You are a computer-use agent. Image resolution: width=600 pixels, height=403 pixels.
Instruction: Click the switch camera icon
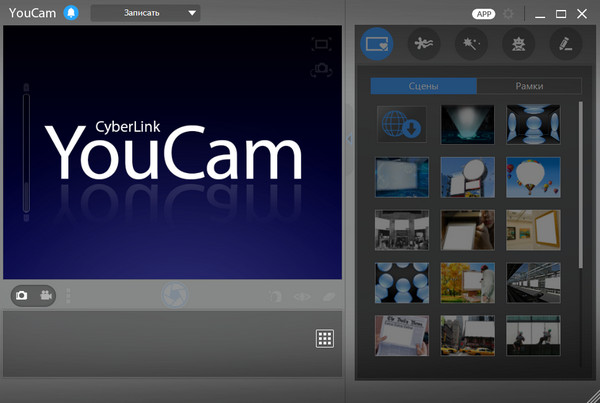(321, 70)
